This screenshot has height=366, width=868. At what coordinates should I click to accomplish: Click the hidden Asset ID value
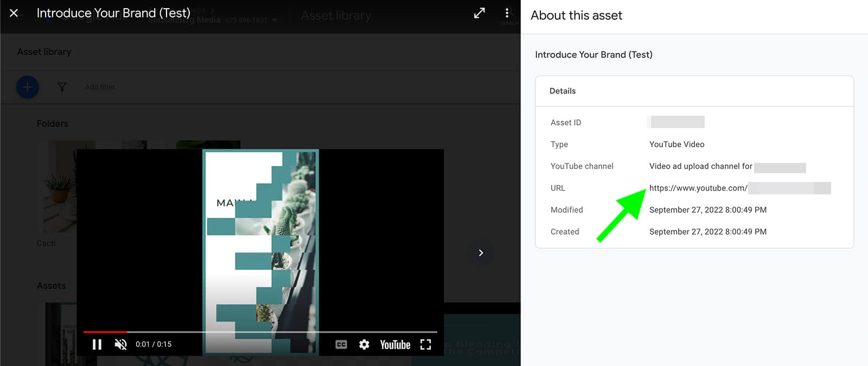click(676, 122)
